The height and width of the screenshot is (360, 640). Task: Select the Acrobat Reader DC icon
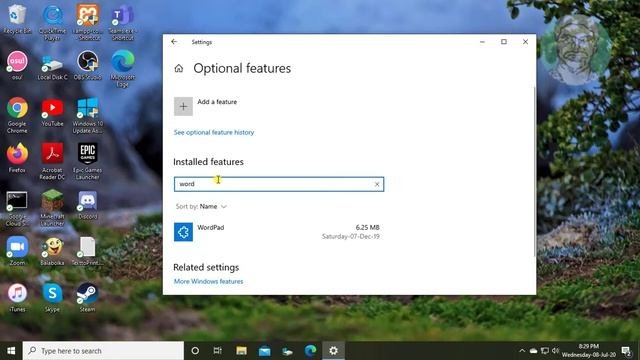coord(52,161)
